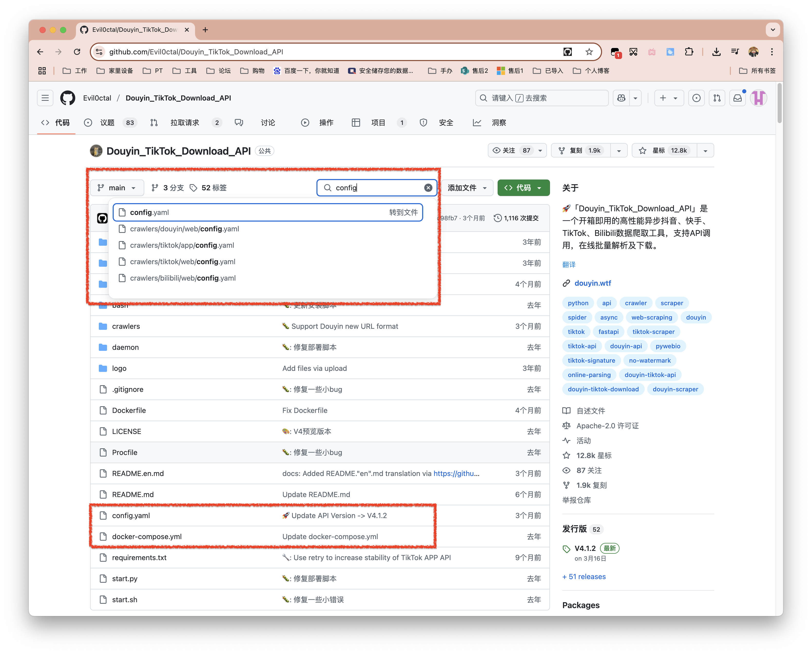The height and width of the screenshot is (654, 812).
Task: Open GitHub Copilot chat icon
Action: [621, 98]
